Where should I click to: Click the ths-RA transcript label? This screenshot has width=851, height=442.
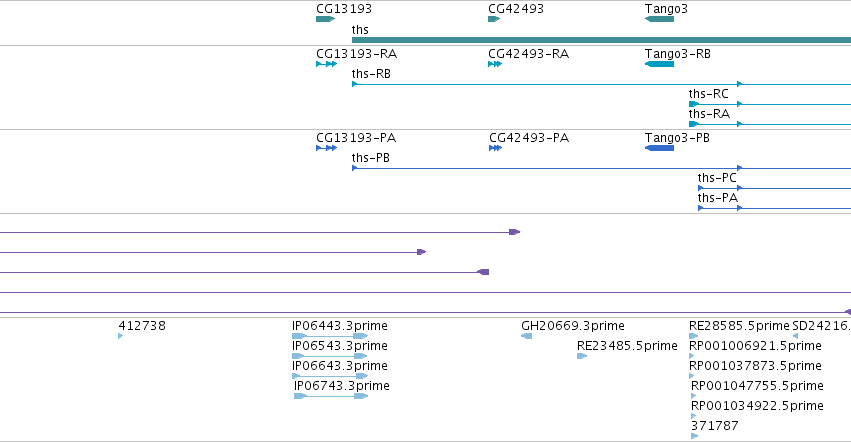click(x=709, y=114)
